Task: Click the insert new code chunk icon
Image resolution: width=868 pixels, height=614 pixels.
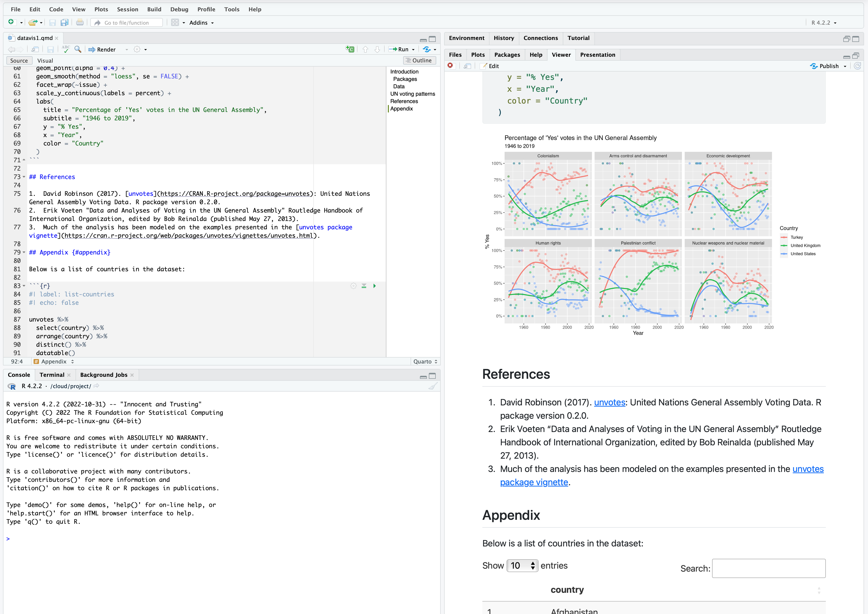Action: point(350,49)
